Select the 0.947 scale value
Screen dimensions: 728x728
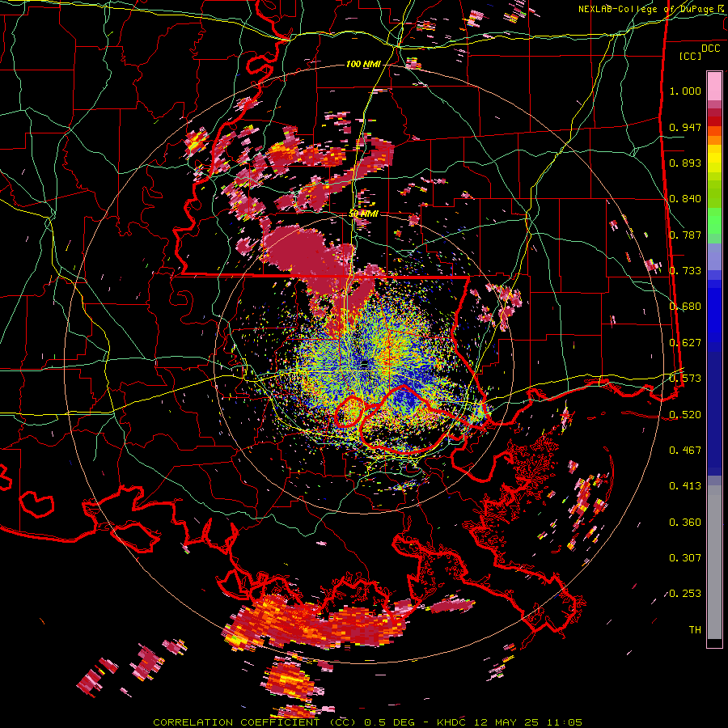click(x=685, y=127)
